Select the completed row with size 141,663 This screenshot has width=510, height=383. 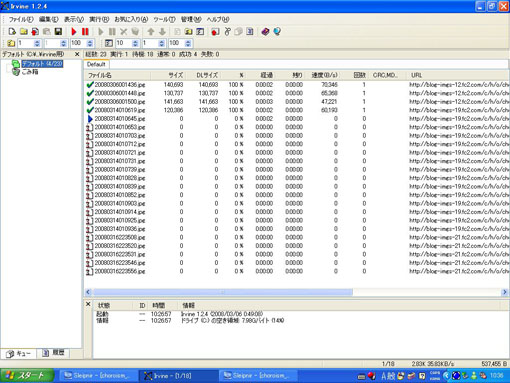(297, 102)
